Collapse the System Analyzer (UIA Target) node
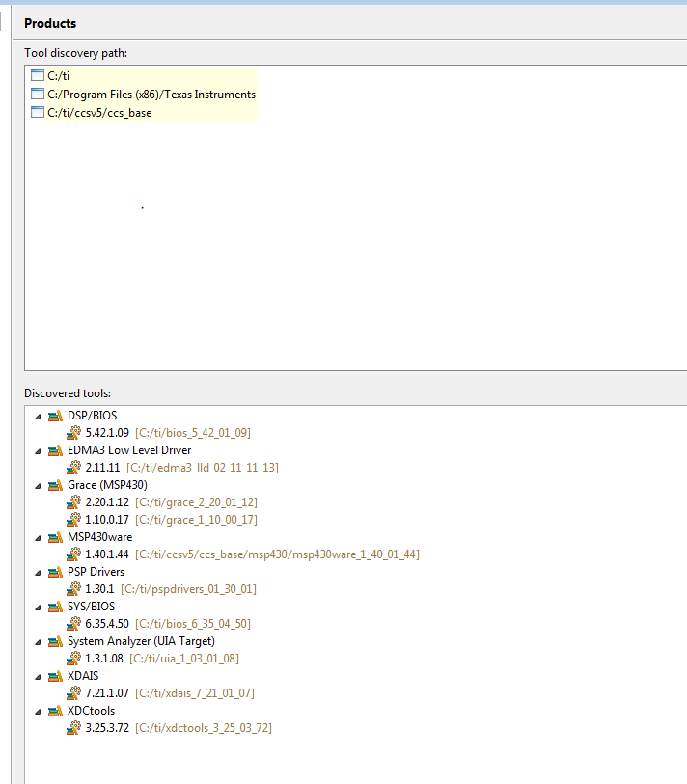 click(38, 642)
